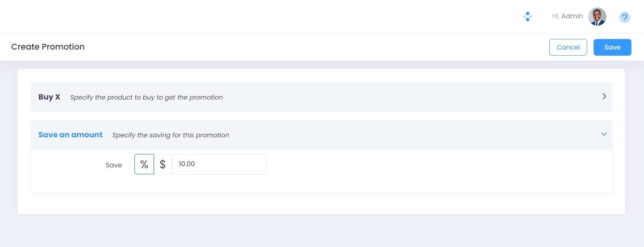Click the Buy X section title
The width and height of the screenshot is (644, 247).
49,97
